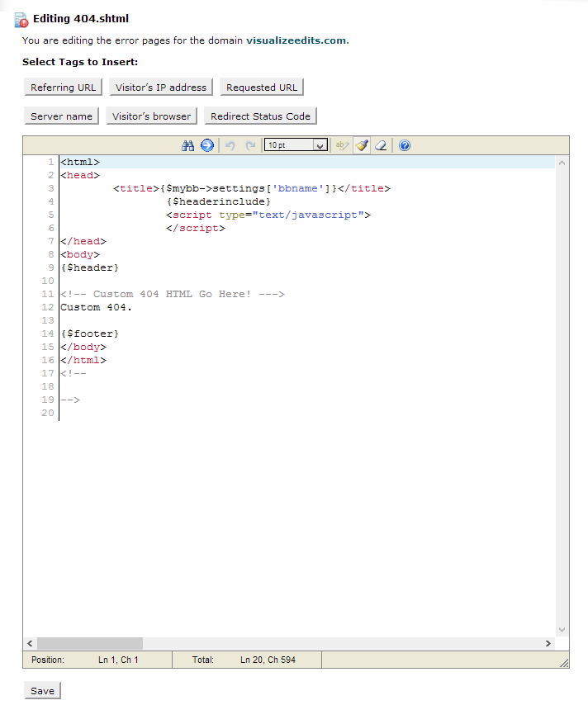This screenshot has width=588, height=705.
Task: Click the closing </script> line
Action: (196, 228)
